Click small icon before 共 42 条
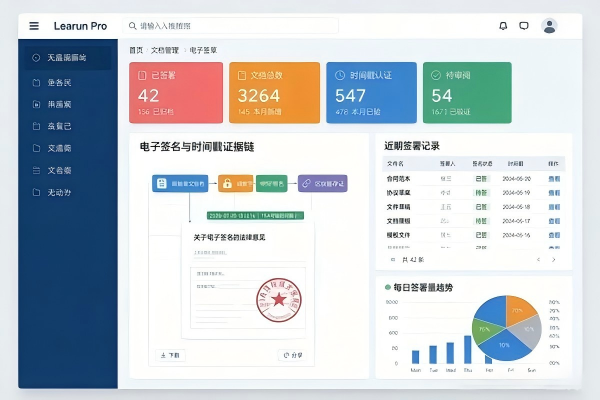This screenshot has width=600, height=400. click(x=393, y=260)
